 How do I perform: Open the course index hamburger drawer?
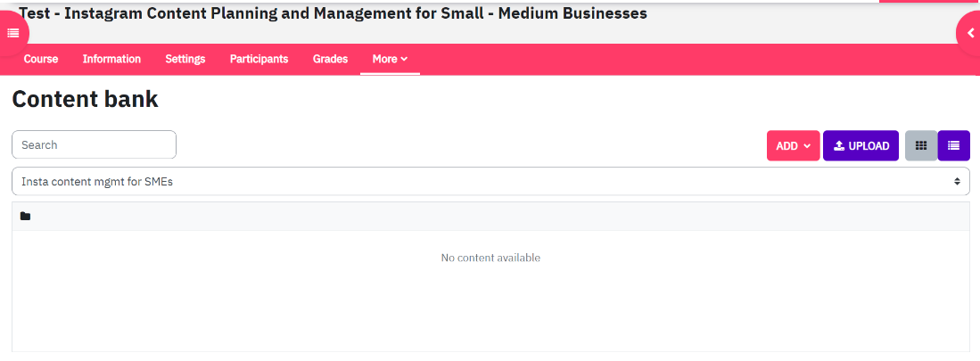click(12, 33)
